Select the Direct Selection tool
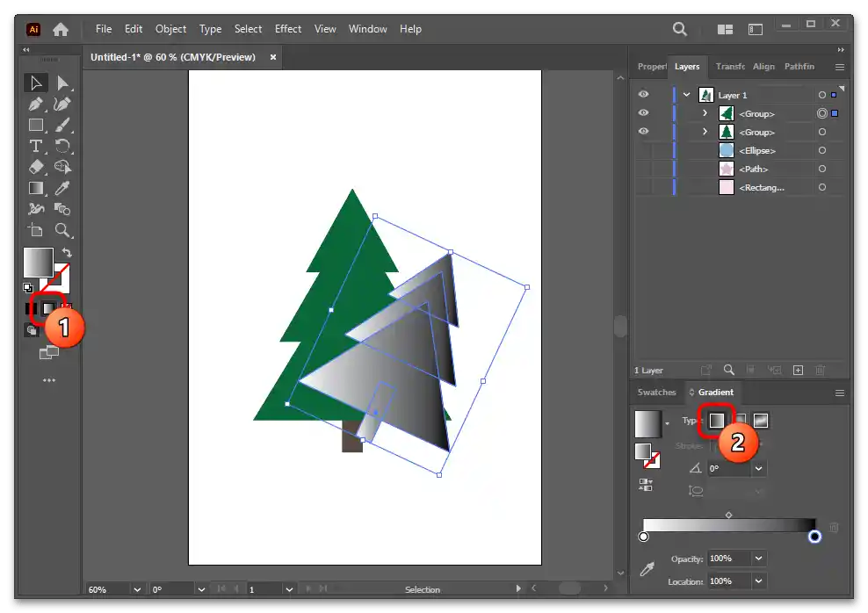This screenshot has width=868, height=613. pyautogui.click(x=62, y=83)
